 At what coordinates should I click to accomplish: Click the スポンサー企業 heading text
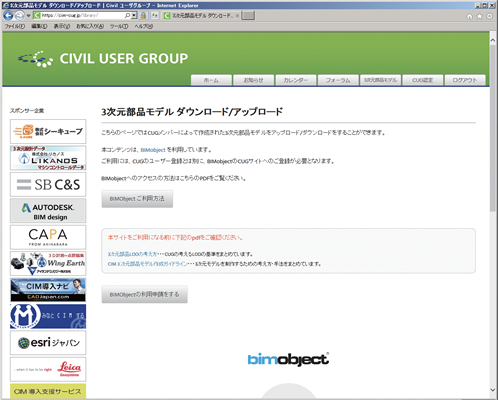click(x=27, y=111)
